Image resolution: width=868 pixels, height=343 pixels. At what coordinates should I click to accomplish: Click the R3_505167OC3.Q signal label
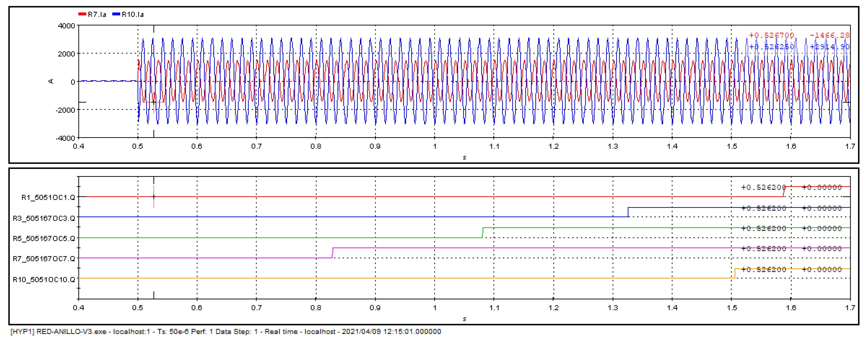pyautogui.click(x=44, y=218)
